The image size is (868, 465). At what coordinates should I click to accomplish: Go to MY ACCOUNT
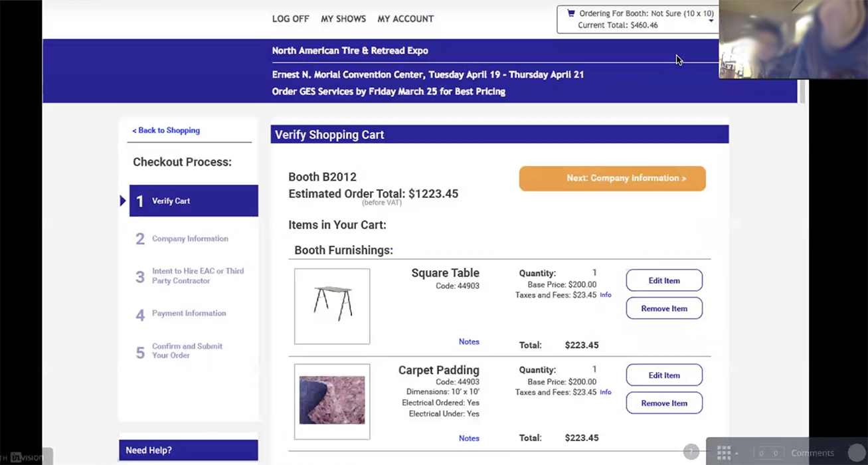click(x=405, y=19)
